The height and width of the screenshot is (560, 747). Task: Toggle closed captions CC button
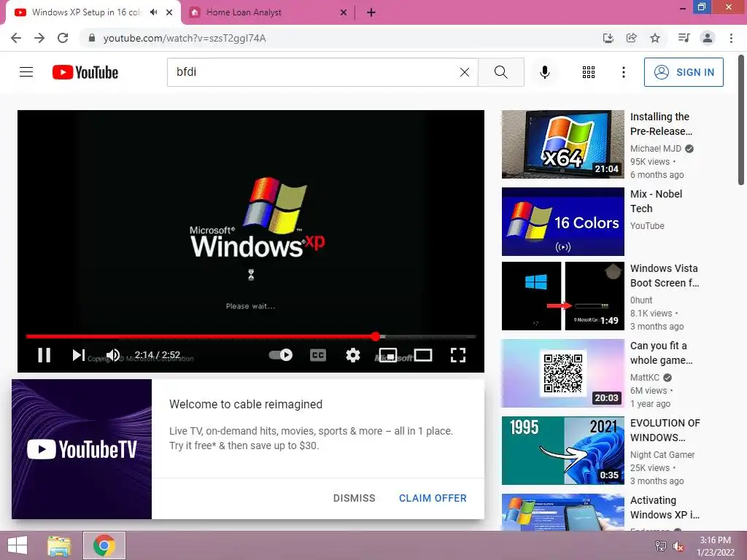(x=318, y=355)
